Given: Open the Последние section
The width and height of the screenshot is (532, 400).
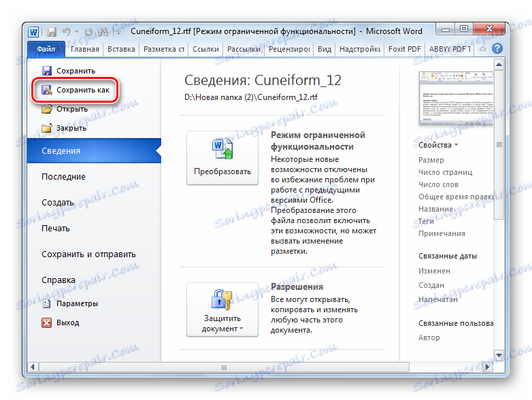Looking at the screenshot, I should pyautogui.click(x=63, y=176).
